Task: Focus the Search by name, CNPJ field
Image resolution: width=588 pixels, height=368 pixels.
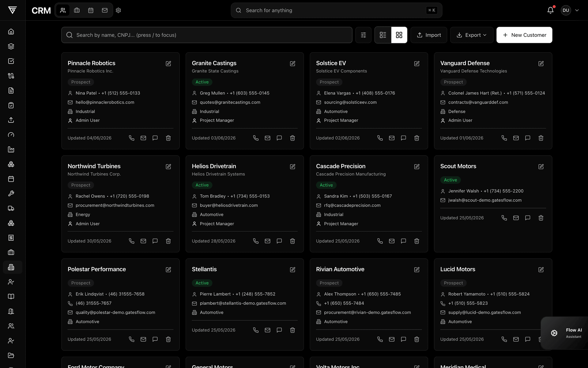Action: coord(207,35)
